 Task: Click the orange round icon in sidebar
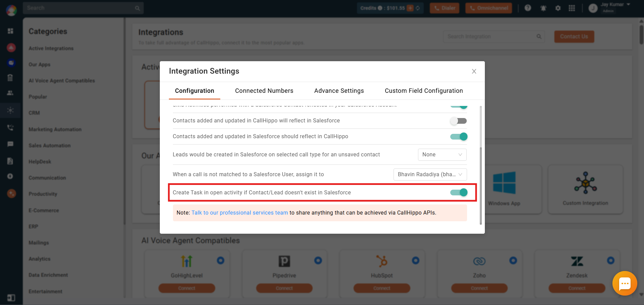click(x=11, y=193)
